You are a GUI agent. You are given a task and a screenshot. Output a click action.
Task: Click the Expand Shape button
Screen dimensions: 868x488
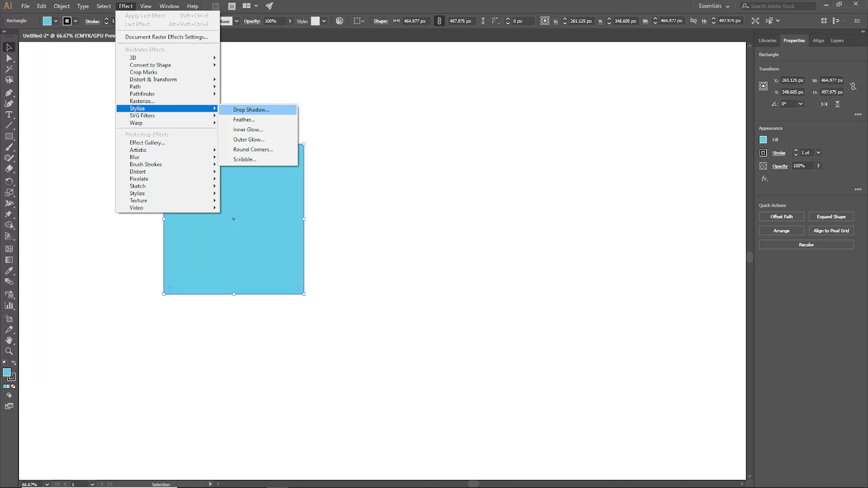(831, 216)
